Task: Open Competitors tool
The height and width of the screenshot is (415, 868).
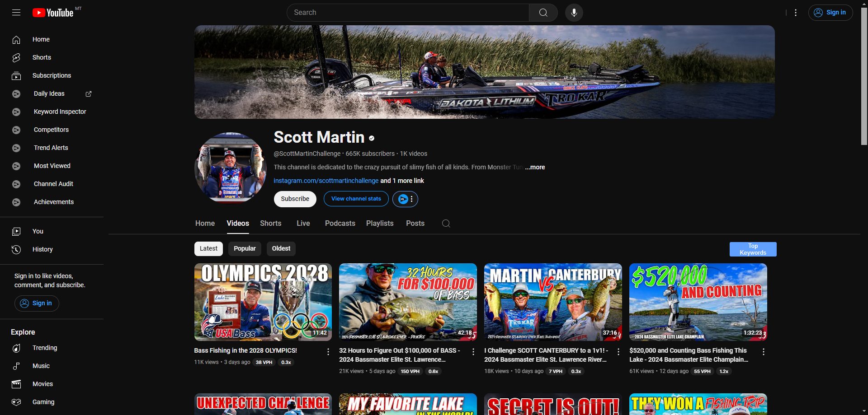Action: 52,130
